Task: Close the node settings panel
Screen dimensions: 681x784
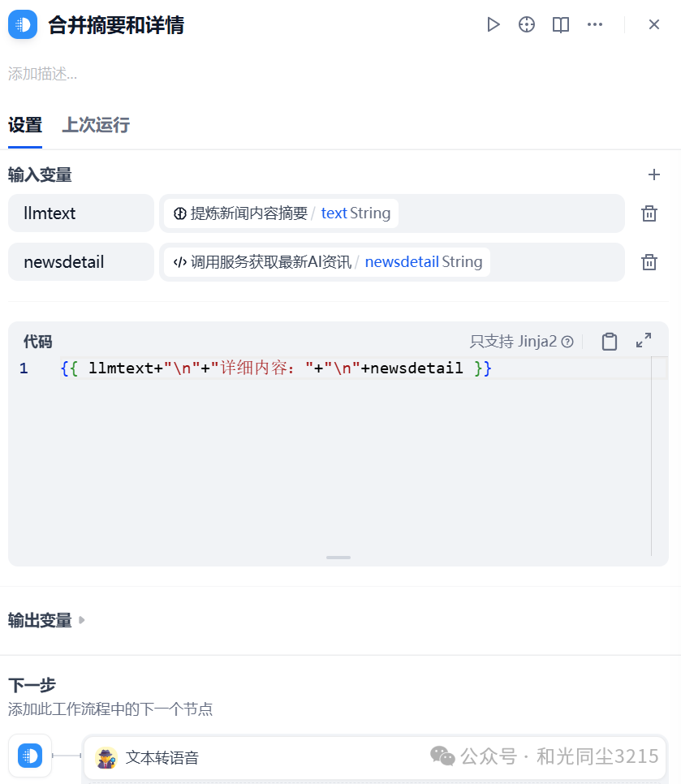Action: pyautogui.click(x=653, y=24)
